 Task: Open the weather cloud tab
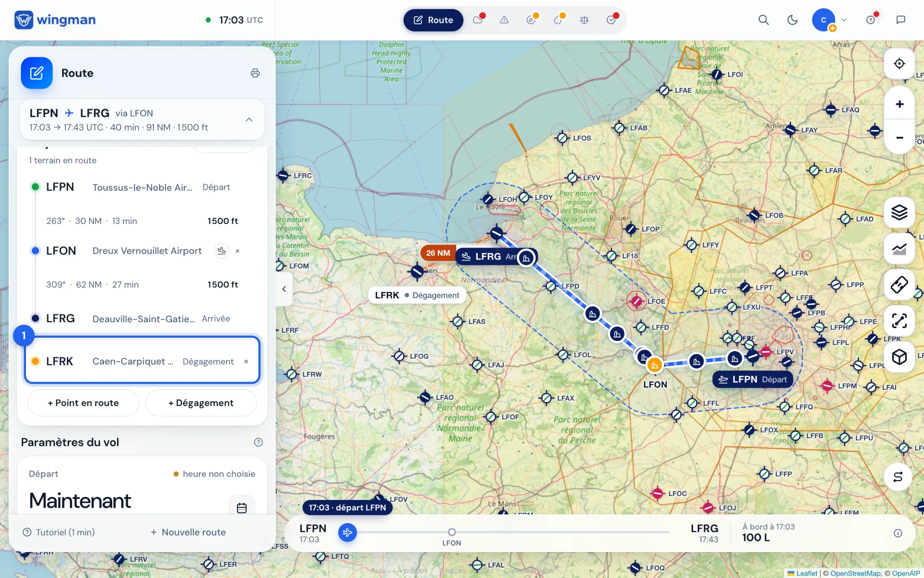pyautogui.click(x=478, y=20)
